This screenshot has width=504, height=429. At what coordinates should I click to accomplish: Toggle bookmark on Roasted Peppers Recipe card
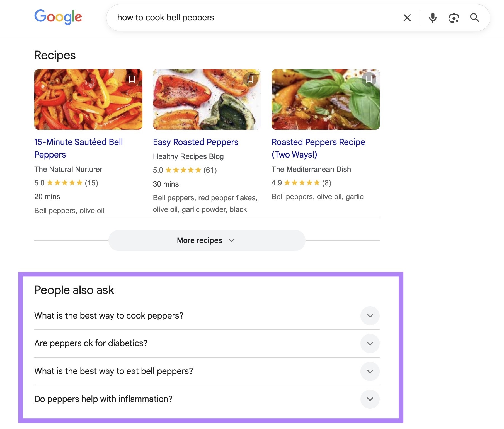pyautogui.click(x=369, y=79)
